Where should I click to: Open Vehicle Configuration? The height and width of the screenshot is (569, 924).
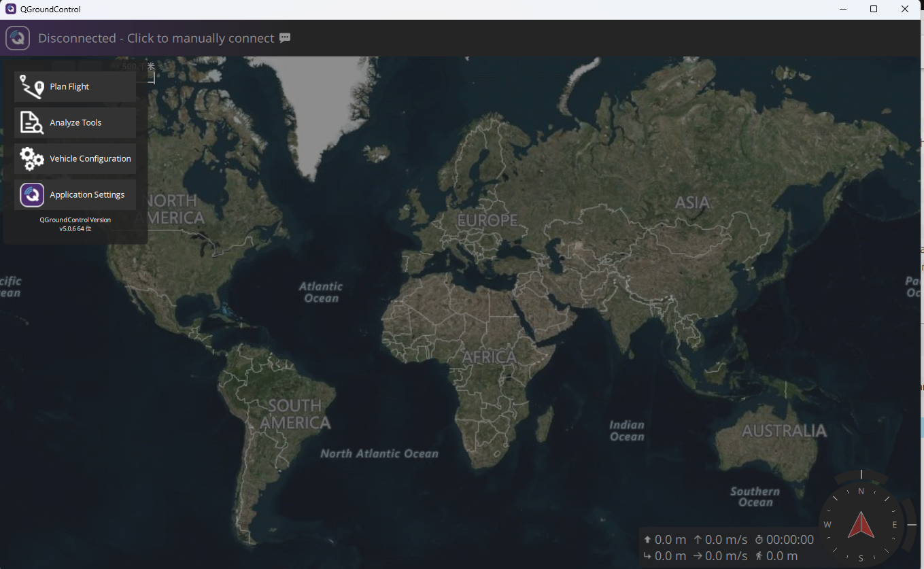[75, 159]
